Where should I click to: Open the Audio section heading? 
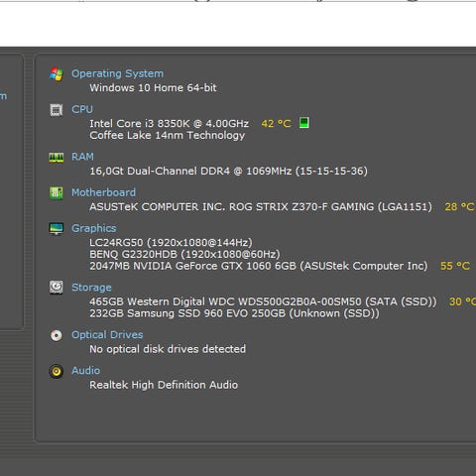pyautogui.click(x=85, y=370)
